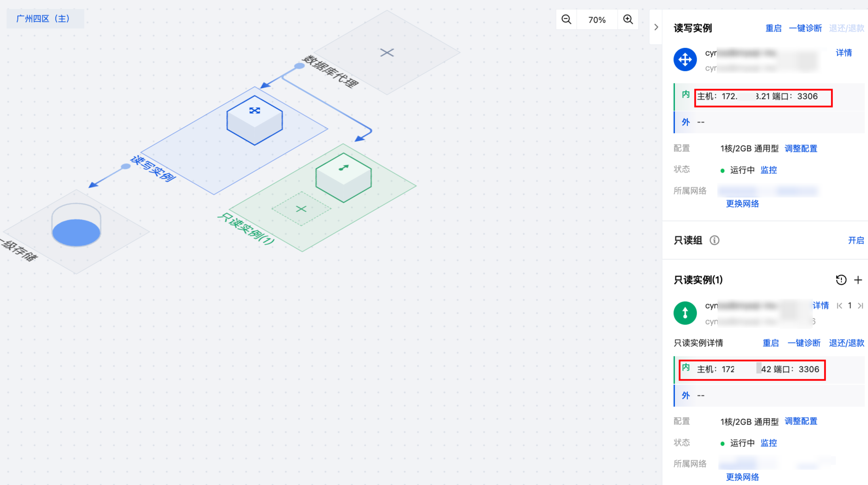
Task: Open read-only group info tooltip icon
Action: click(714, 240)
